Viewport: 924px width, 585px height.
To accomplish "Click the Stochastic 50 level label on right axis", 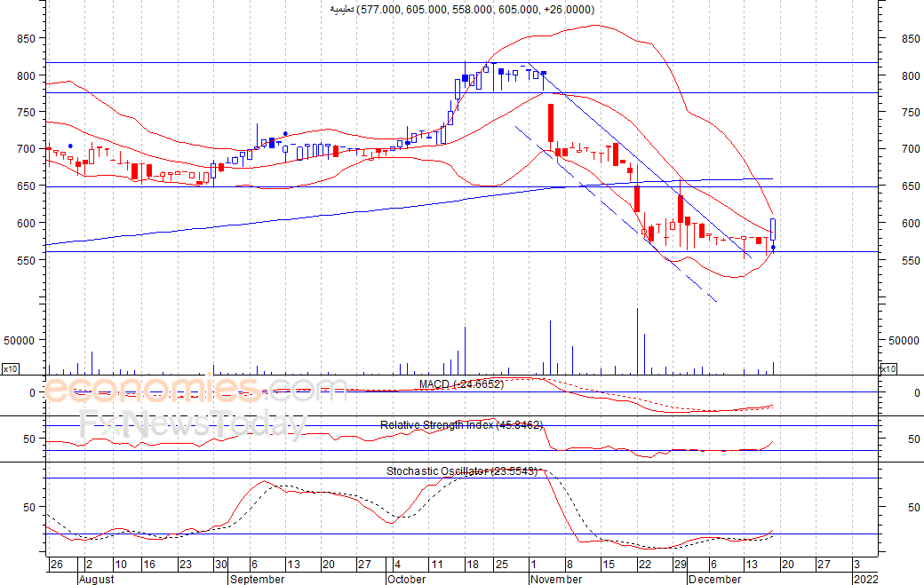I will coord(914,507).
